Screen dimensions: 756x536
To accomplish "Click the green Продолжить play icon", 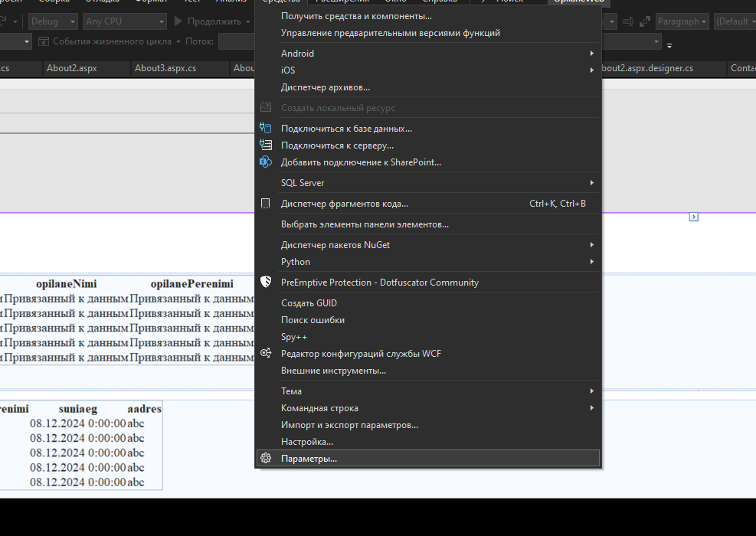I will coord(178,21).
